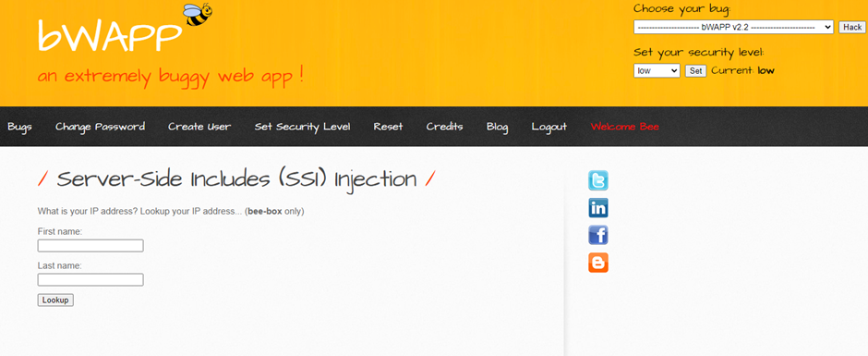Open Set Security Level in nav bar

click(302, 127)
